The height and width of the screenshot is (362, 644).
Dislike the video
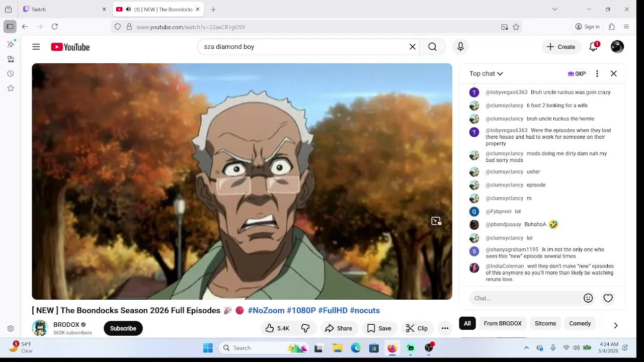tap(305, 328)
